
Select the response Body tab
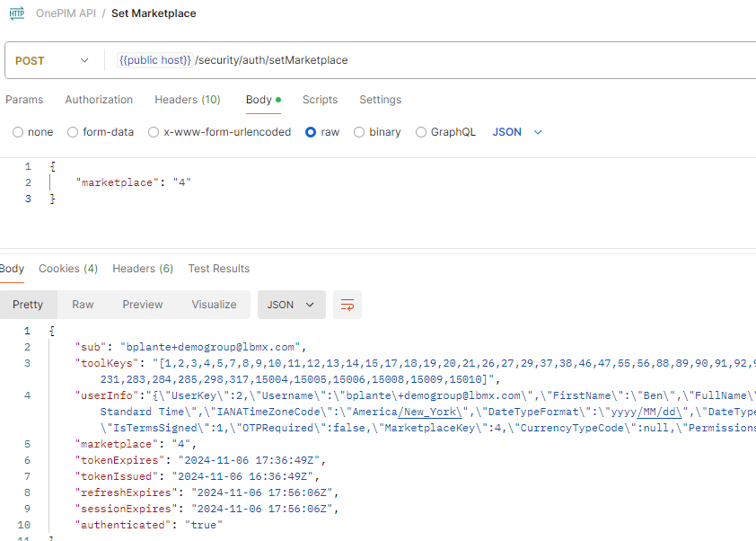(x=12, y=269)
